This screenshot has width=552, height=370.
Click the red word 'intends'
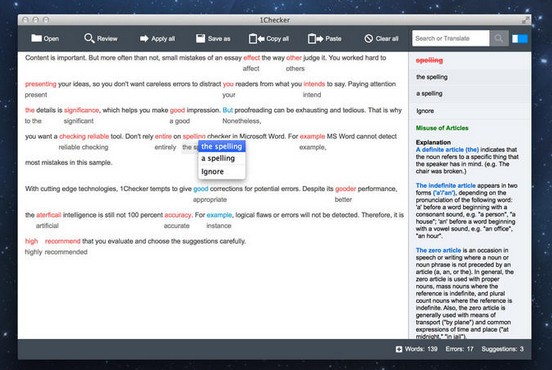314,84
